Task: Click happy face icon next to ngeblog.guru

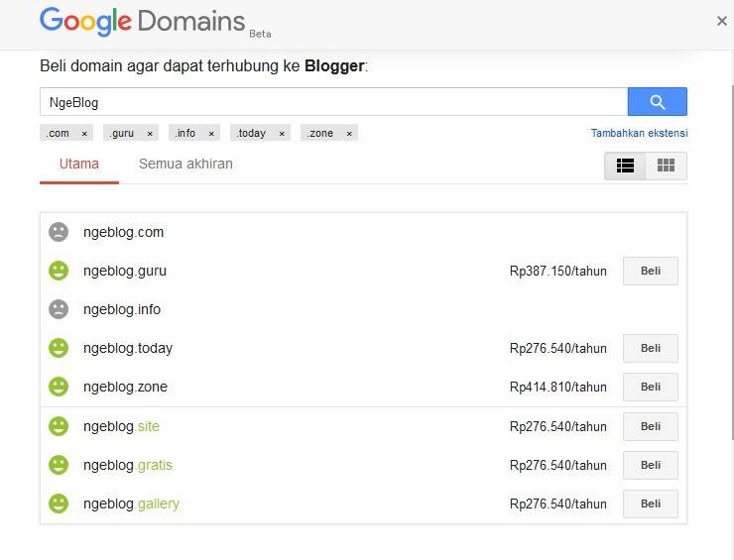Action: pyautogui.click(x=59, y=271)
